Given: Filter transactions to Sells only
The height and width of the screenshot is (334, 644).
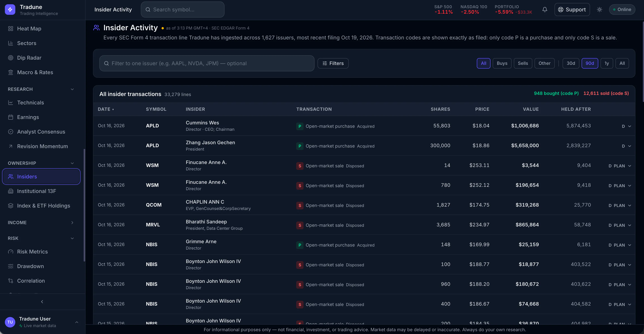Looking at the screenshot, I should (523, 63).
